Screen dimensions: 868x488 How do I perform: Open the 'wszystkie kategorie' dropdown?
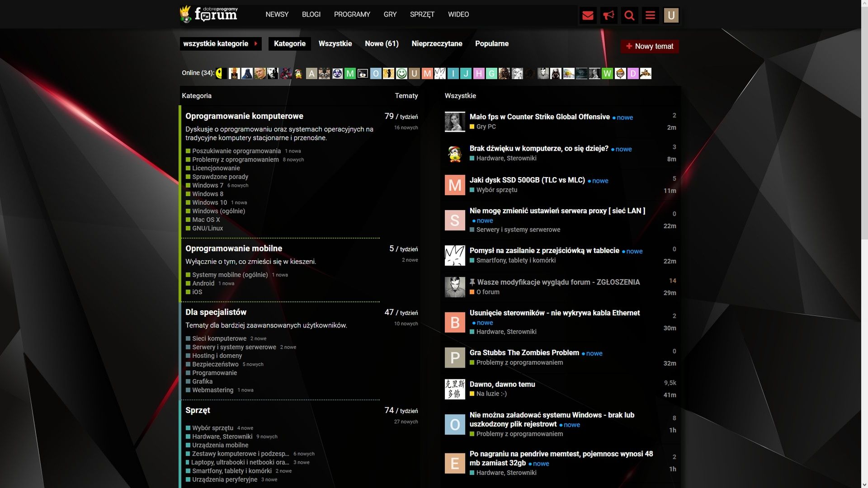click(220, 44)
